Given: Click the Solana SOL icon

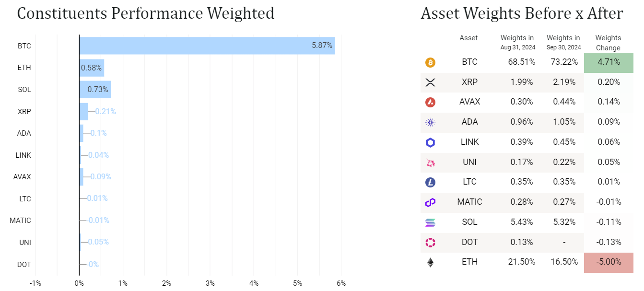Looking at the screenshot, I should point(430,222).
